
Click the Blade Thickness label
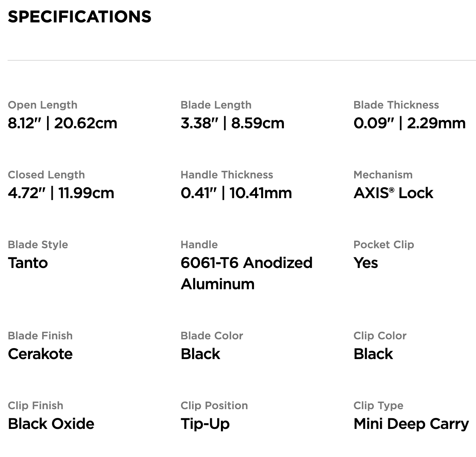click(396, 105)
